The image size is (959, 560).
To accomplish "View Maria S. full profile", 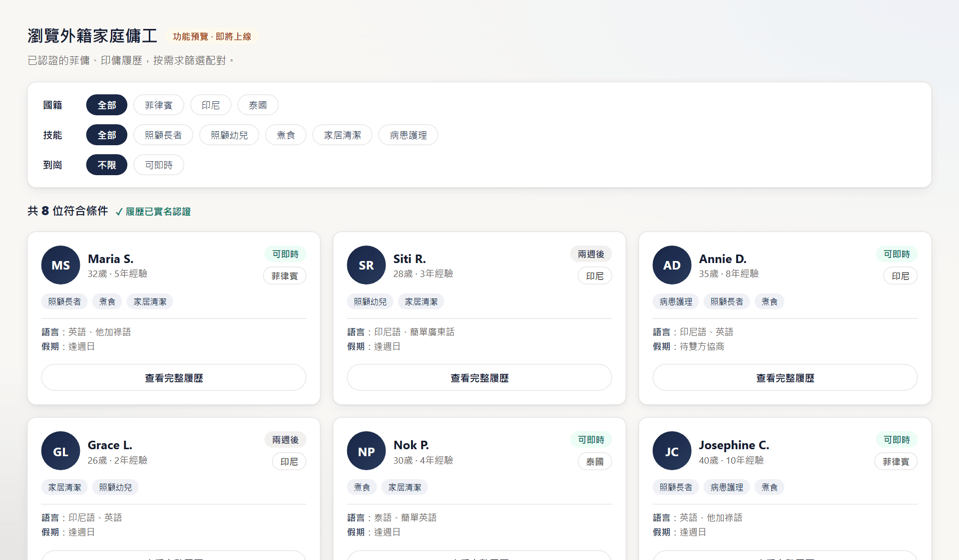I will 174,378.
